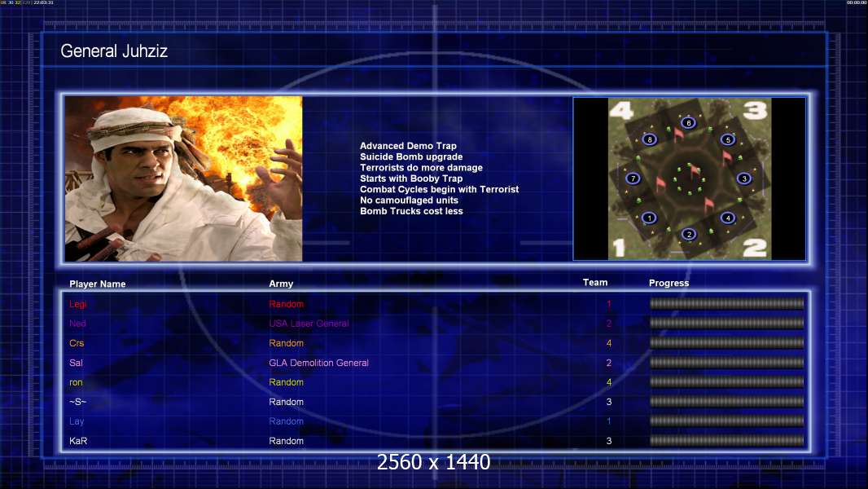
Task: Click start position 1 on the minimap
Action: [649, 218]
